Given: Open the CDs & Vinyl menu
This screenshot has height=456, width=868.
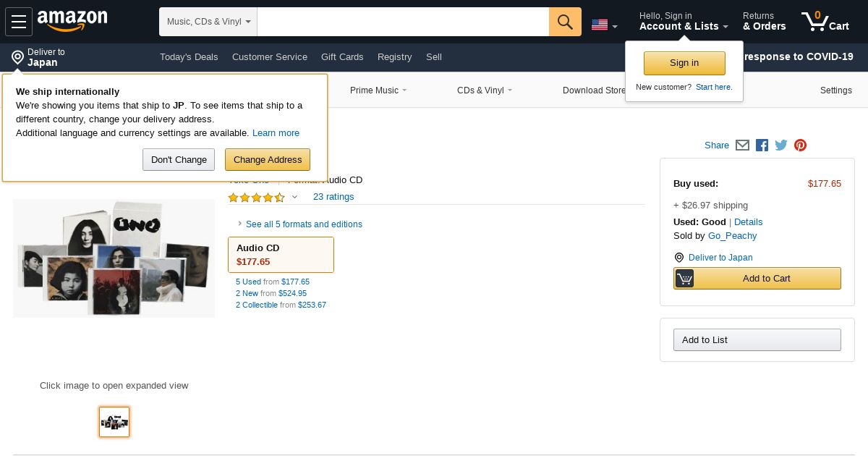Looking at the screenshot, I should [485, 90].
